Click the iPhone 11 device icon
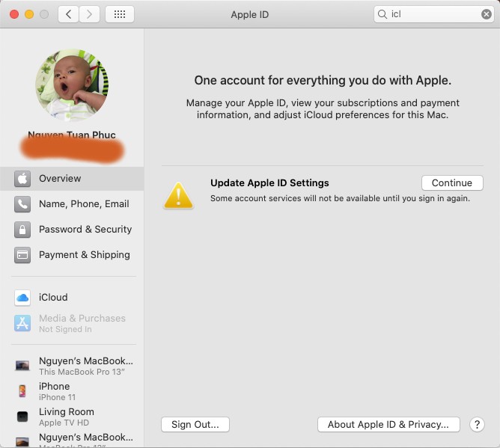500x448 pixels. 22,391
